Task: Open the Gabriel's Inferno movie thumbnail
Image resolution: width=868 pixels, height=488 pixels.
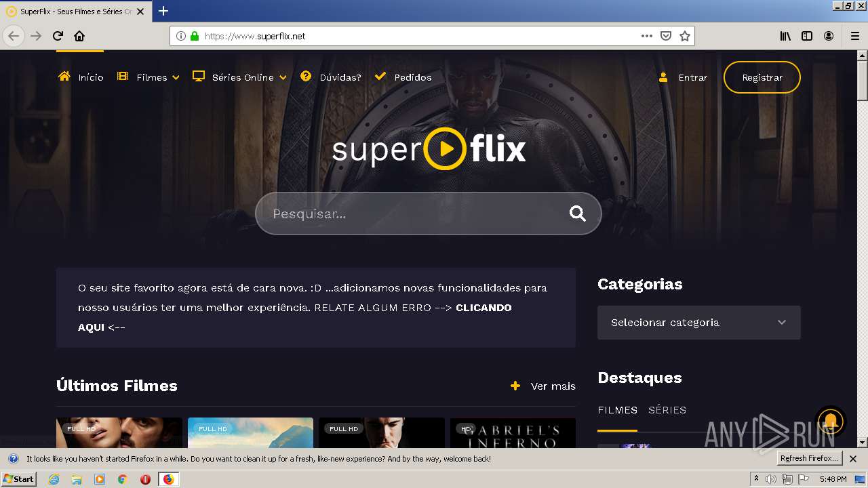Action: (513, 432)
